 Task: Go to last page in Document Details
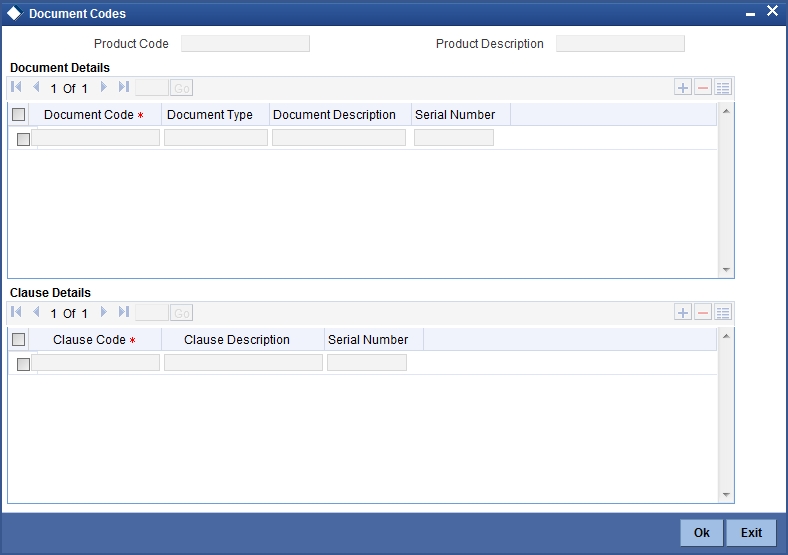coord(124,87)
